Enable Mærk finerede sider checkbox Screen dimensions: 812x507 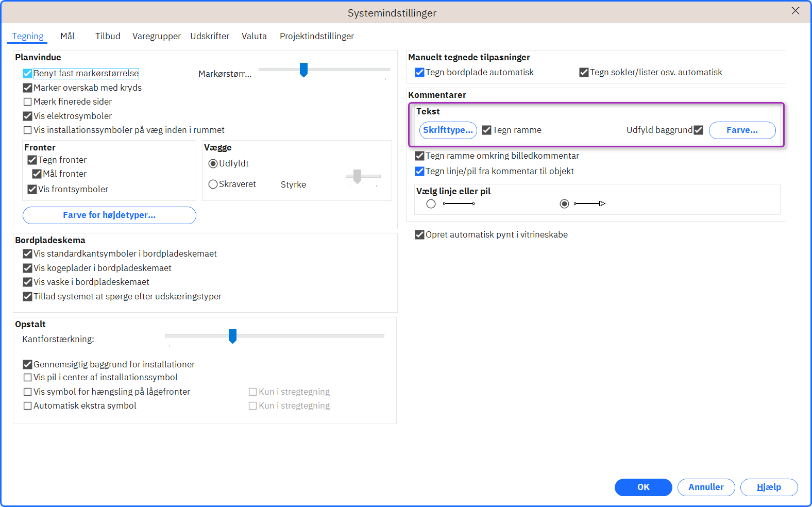pos(28,102)
